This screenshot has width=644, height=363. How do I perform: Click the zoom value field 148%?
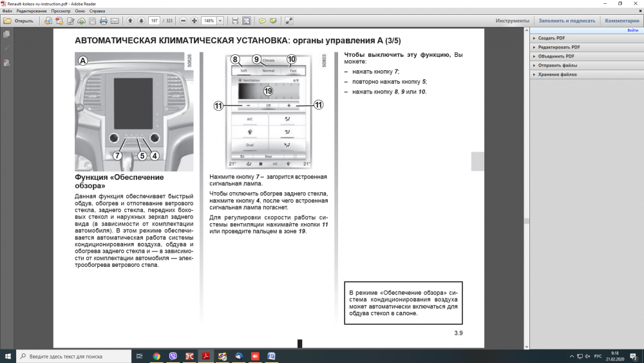tap(209, 21)
